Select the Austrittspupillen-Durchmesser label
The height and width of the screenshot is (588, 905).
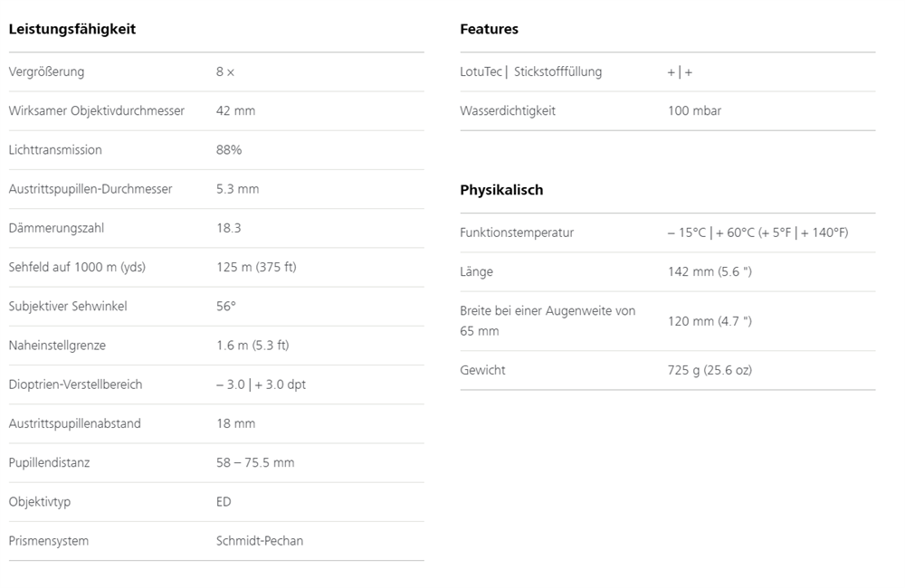[x=90, y=189]
